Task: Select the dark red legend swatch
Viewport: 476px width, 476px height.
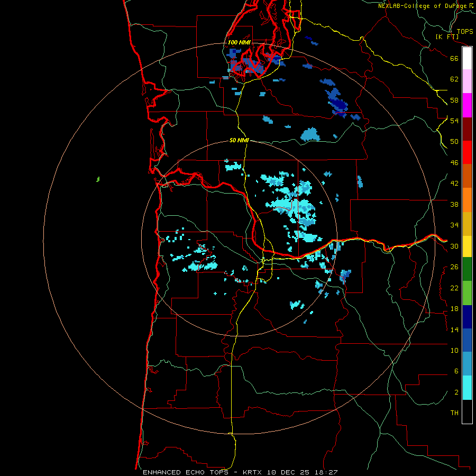Action: [467, 129]
